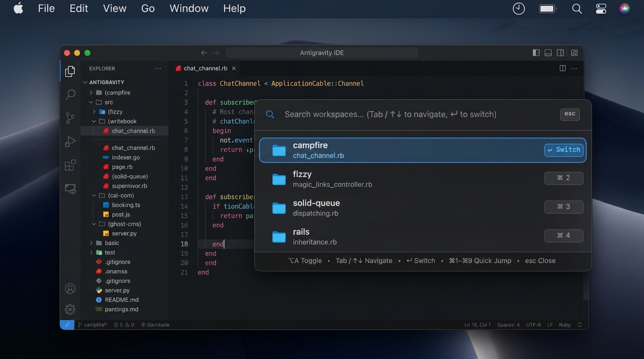Open indexer.go in the Explorer tree
This screenshot has height=359, width=644.
click(125, 158)
